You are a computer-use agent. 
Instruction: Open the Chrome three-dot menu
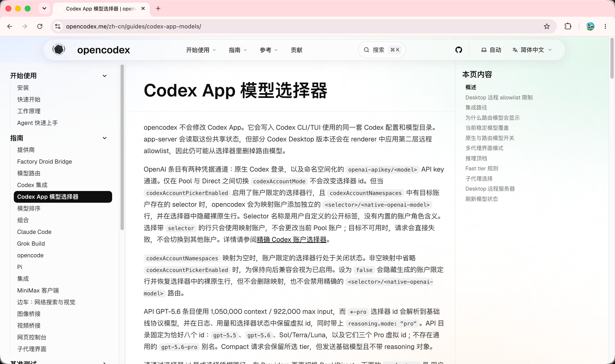(605, 26)
